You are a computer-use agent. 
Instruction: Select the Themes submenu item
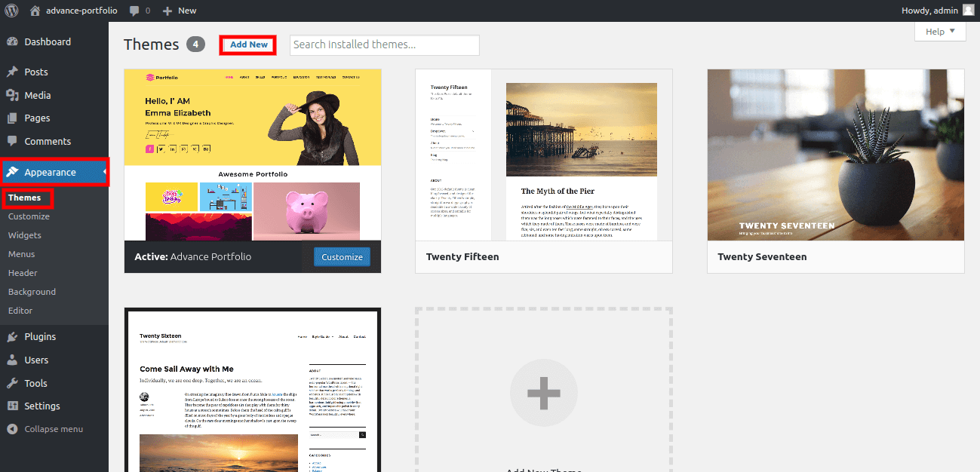[x=25, y=198]
